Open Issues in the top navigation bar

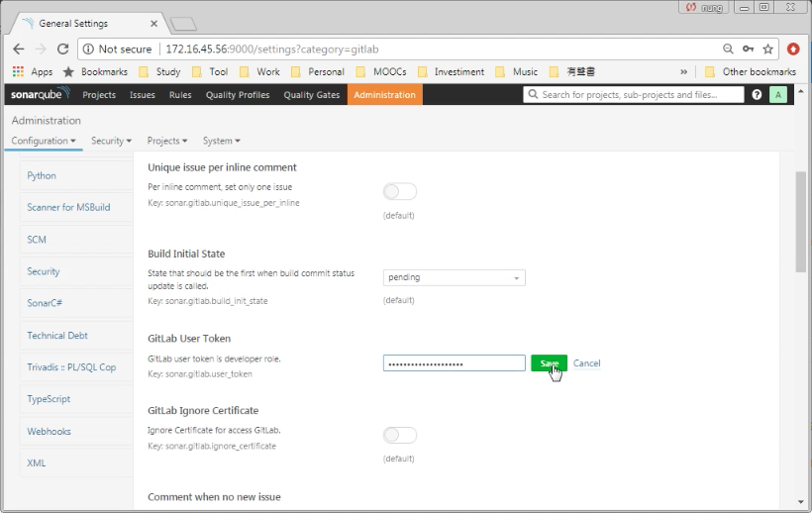(x=143, y=95)
